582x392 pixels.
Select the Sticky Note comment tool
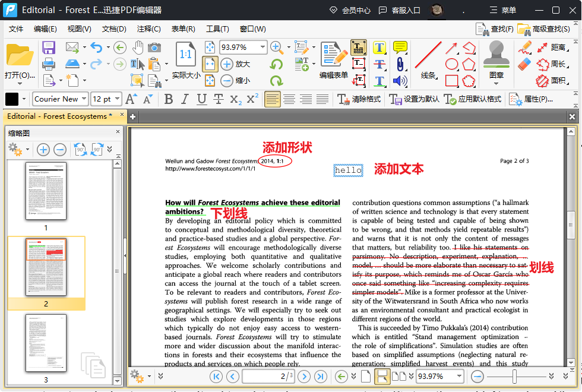(400, 48)
